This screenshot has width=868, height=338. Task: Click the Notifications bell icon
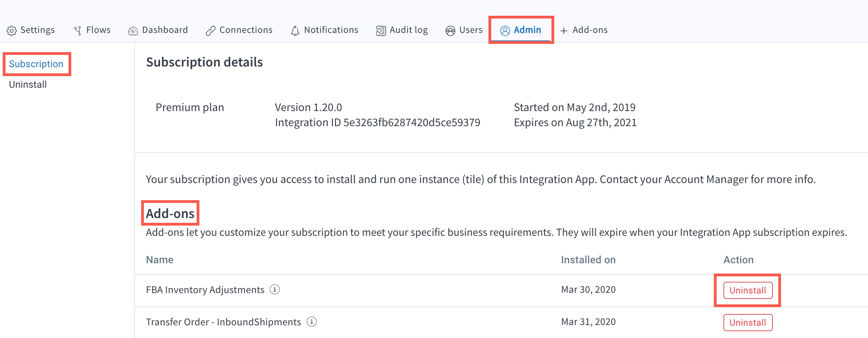click(x=295, y=31)
